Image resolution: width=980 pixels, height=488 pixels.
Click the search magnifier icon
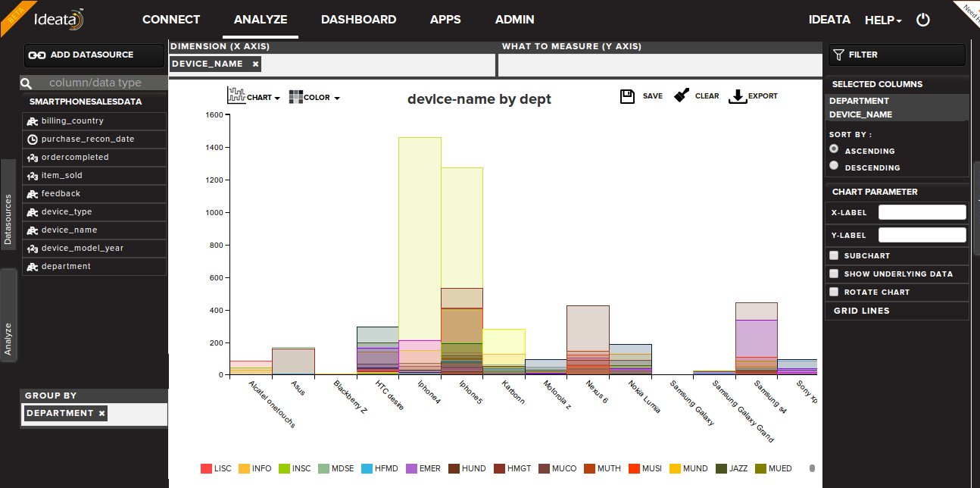(27, 83)
